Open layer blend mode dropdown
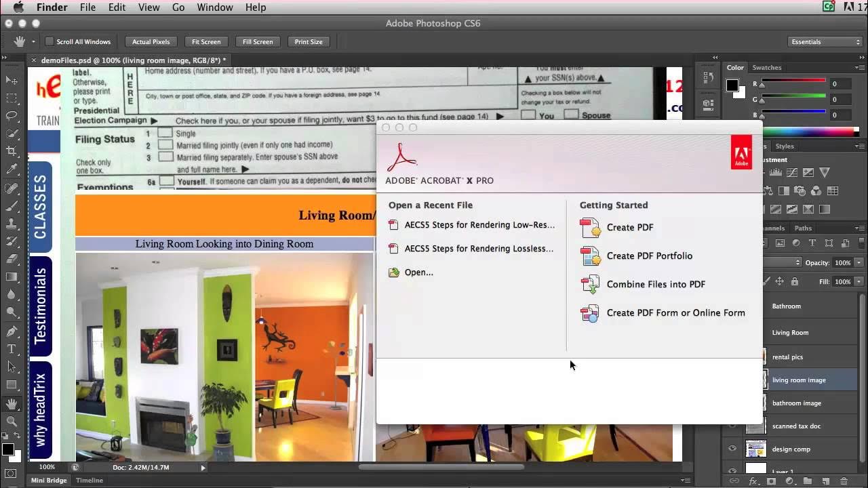This screenshot has width=868, height=488. pos(783,262)
